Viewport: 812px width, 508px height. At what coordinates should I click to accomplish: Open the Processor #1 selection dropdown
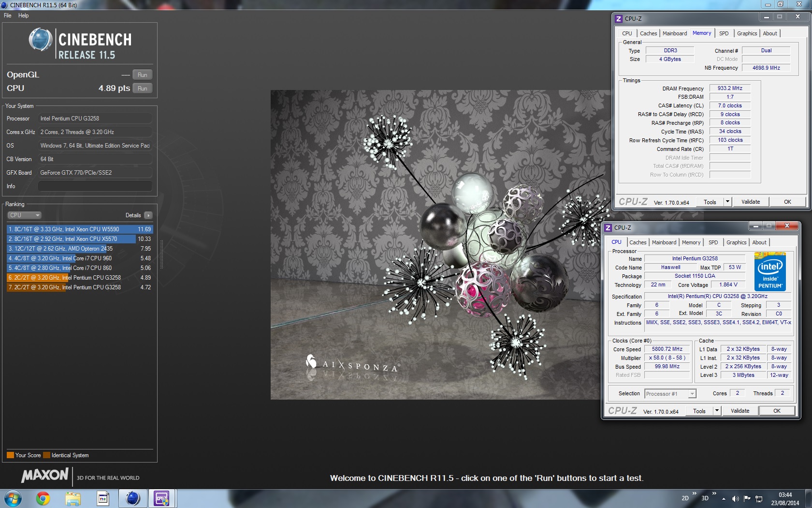pyautogui.click(x=670, y=394)
